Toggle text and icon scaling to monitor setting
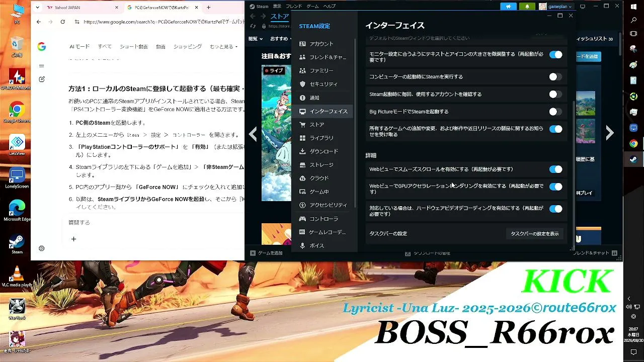 coord(555,55)
